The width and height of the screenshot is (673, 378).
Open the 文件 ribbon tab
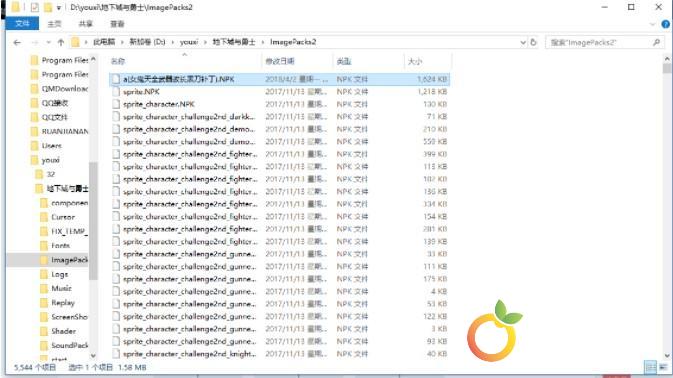coord(22,24)
